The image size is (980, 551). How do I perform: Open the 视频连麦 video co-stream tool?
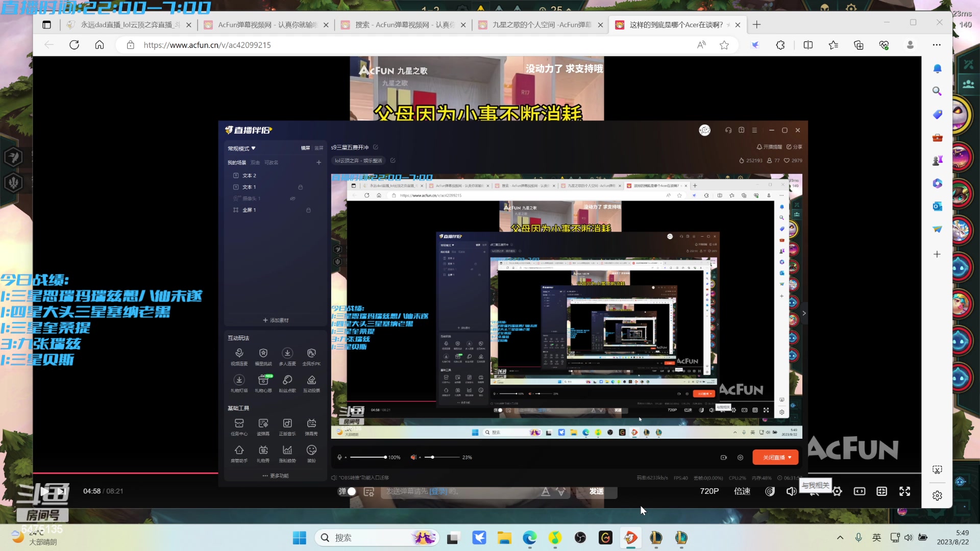pyautogui.click(x=239, y=357)
